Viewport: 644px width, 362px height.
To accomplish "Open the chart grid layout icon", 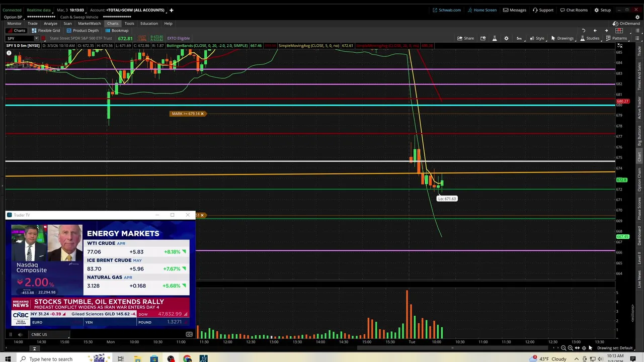I will [619, 31].
